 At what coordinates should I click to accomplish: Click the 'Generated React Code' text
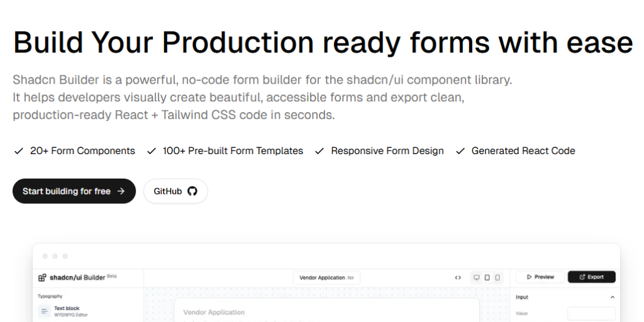point(523,151)
